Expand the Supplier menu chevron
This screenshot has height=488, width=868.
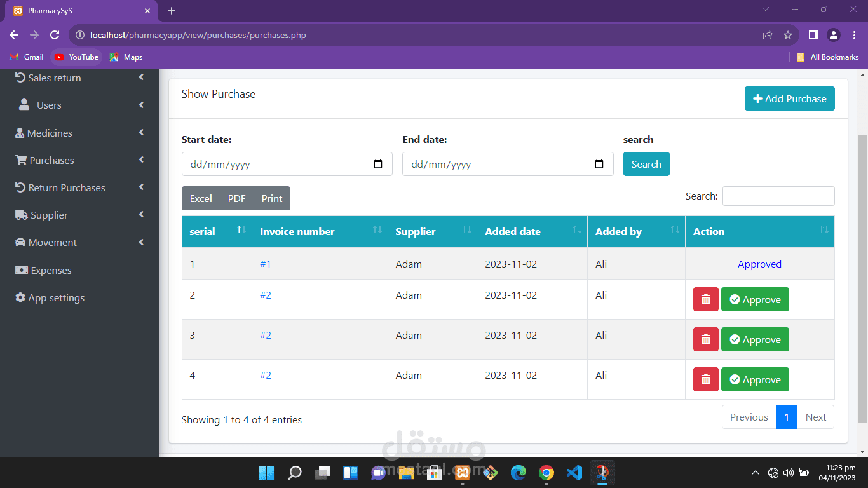[x=141, y=215]
